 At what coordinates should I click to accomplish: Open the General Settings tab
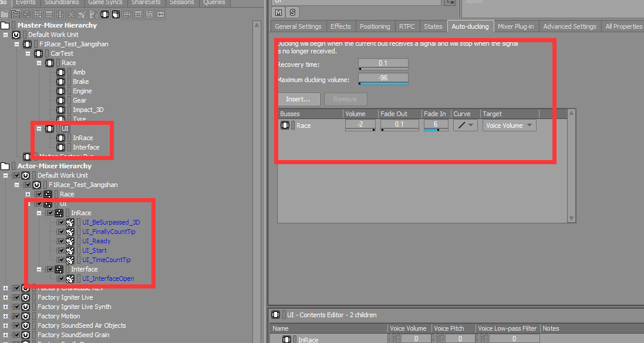tap(298, 26)
